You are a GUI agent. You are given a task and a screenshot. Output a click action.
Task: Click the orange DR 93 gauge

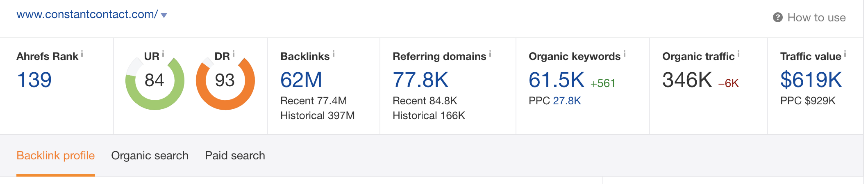(x=225, y=80)
